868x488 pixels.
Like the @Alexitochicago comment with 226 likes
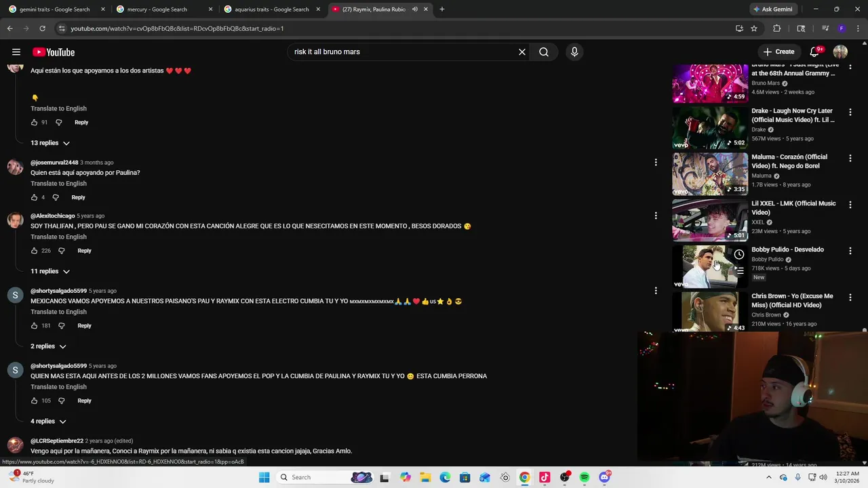click(34, 251)
